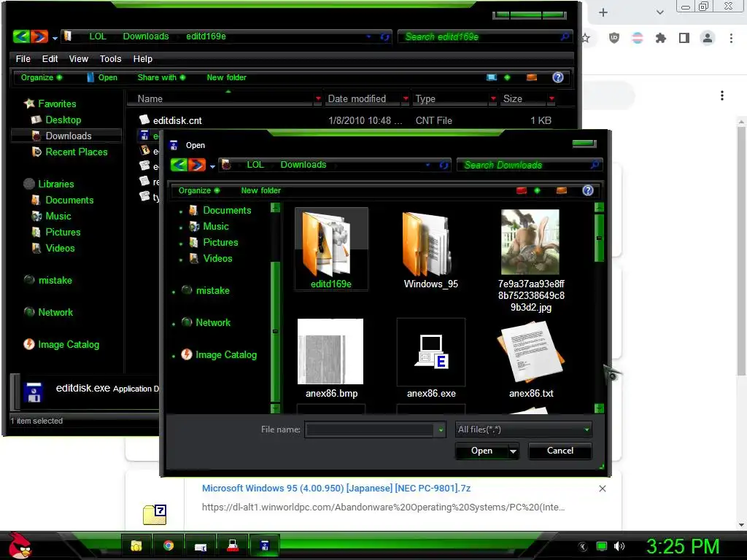Click Chrome profile avatar icon
Screen dimensions: 747x560
tap(708, 38)
